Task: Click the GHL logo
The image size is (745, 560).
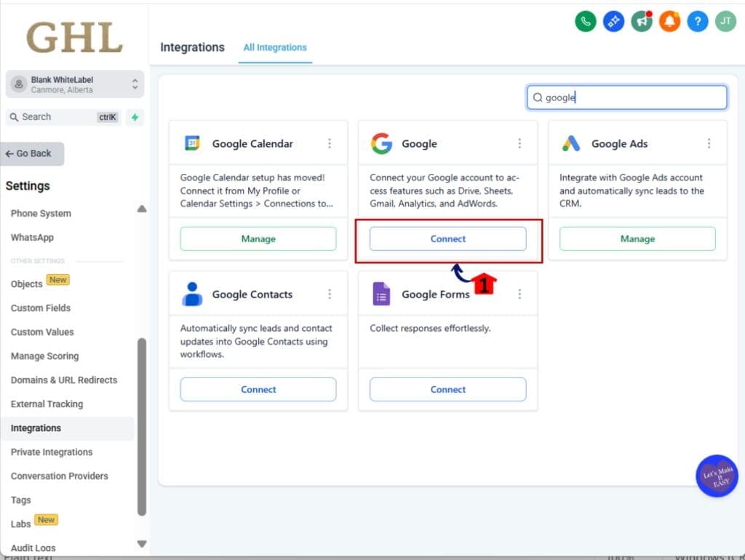Action: point(75,38)
